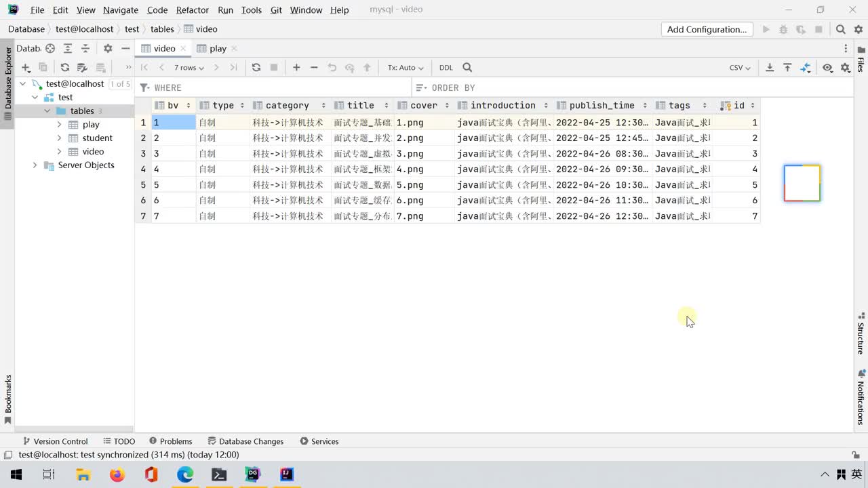The image size is (868, 488).
Task: Refresh the database tree
Action: coord(65,67)
